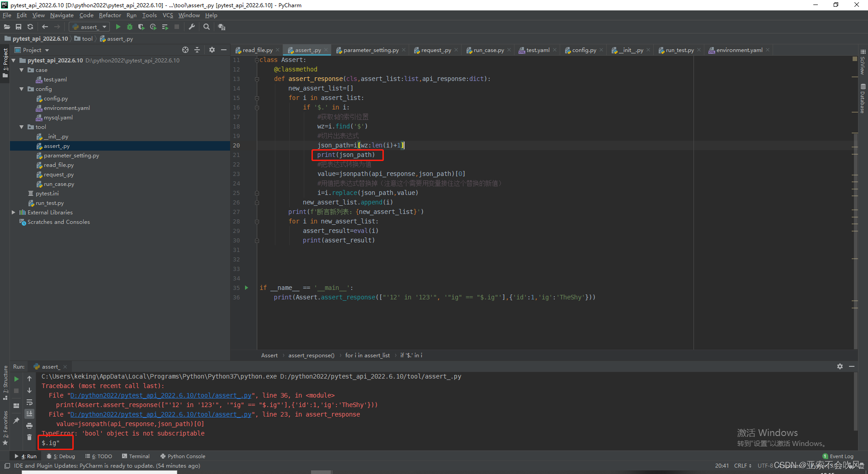Navigate back with the left arrow
Image resolution: width=868 pixels, height=474 pixels.
[x=45, y=27]
